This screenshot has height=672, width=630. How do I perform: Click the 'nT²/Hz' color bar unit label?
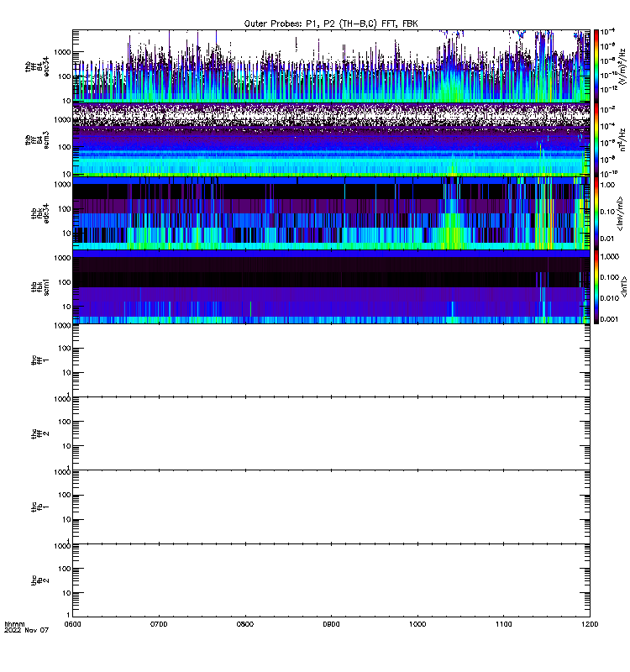tap(622, 139)
